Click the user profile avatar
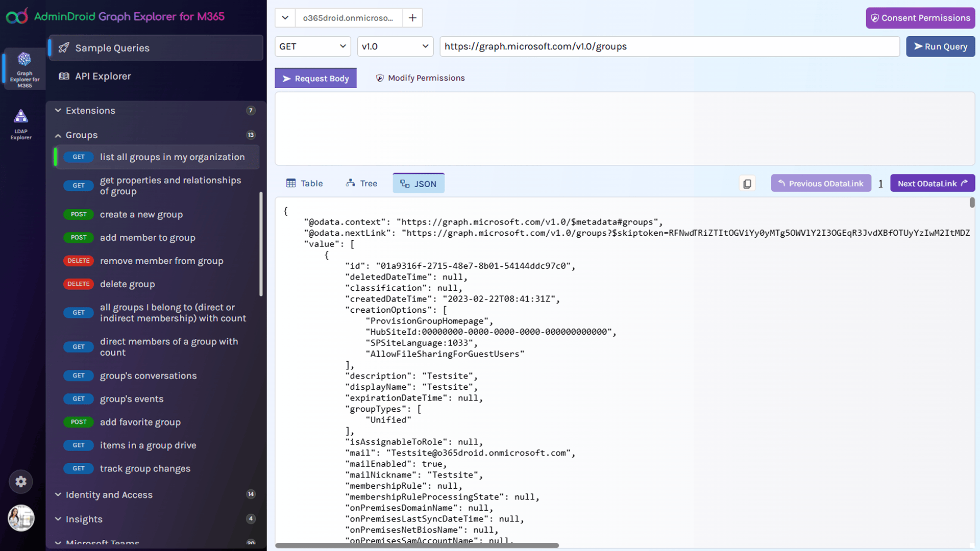The width and height of the screenshot is (980, 551). 20,518
